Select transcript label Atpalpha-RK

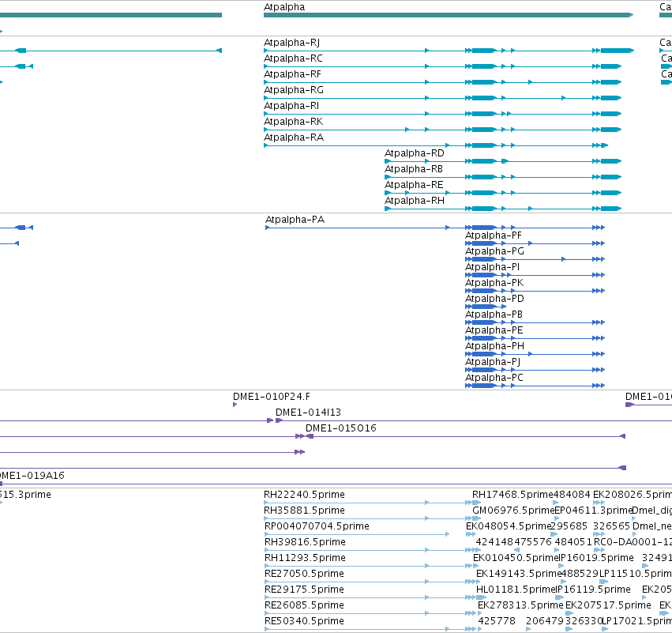(x=293, y=122)
